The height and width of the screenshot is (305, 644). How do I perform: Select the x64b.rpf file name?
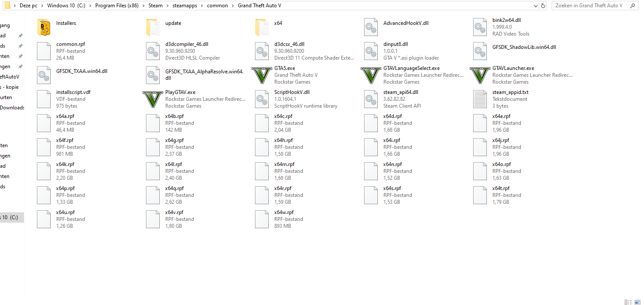[174, 116]
